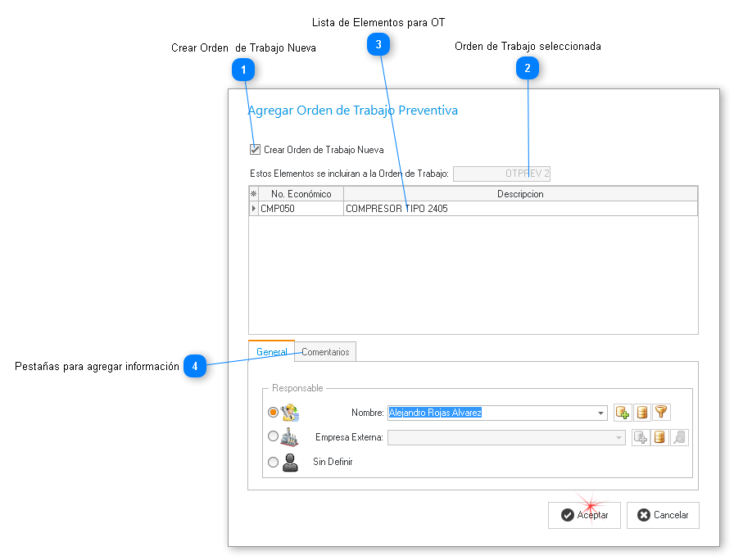Switch to the Comentarios tab
Viewport: 734px width, 560px height.
(x=325, y=352)
